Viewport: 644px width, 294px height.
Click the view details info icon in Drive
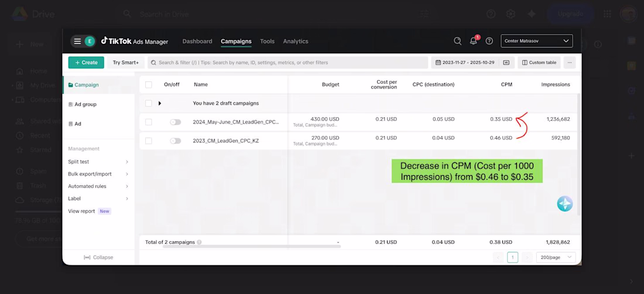click(x=598, y=45)
